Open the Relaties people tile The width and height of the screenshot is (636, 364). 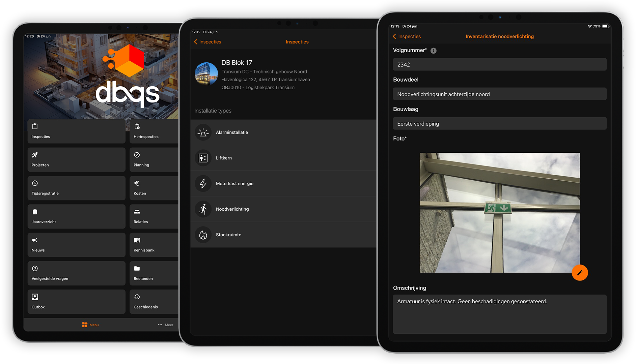[154, 216]
